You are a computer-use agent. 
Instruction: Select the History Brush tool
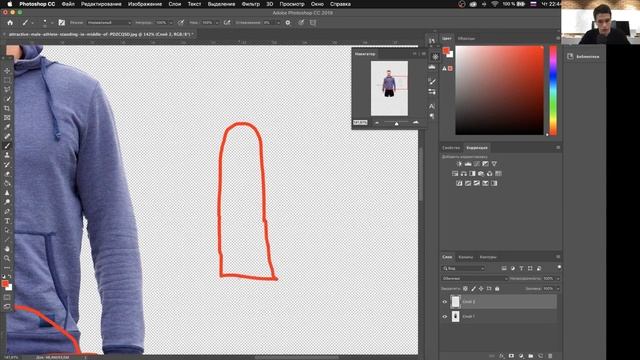tap(7, 164)
